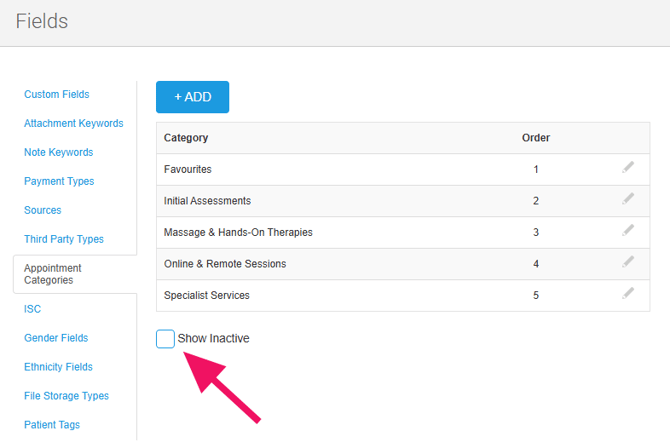Click the pencil edit icon for Favourites
This screenshot has height=448, width=670.
pyautogui.click(x=628, y=168)
